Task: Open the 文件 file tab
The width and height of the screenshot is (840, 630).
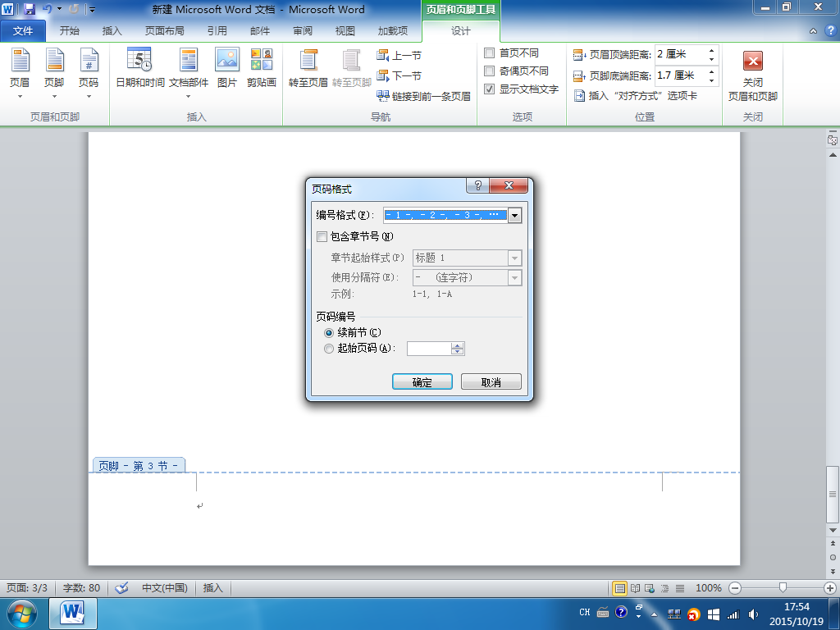Action: coord(23,31)
